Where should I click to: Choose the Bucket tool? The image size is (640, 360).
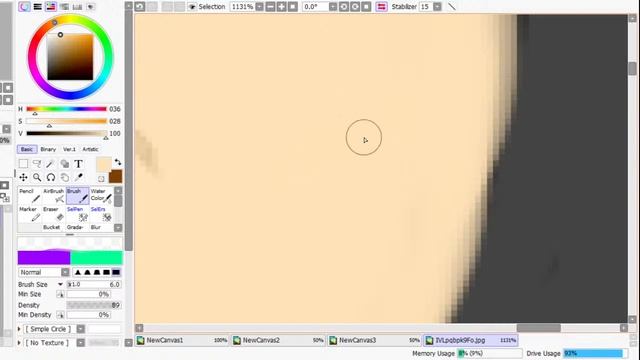coord(54,227)
